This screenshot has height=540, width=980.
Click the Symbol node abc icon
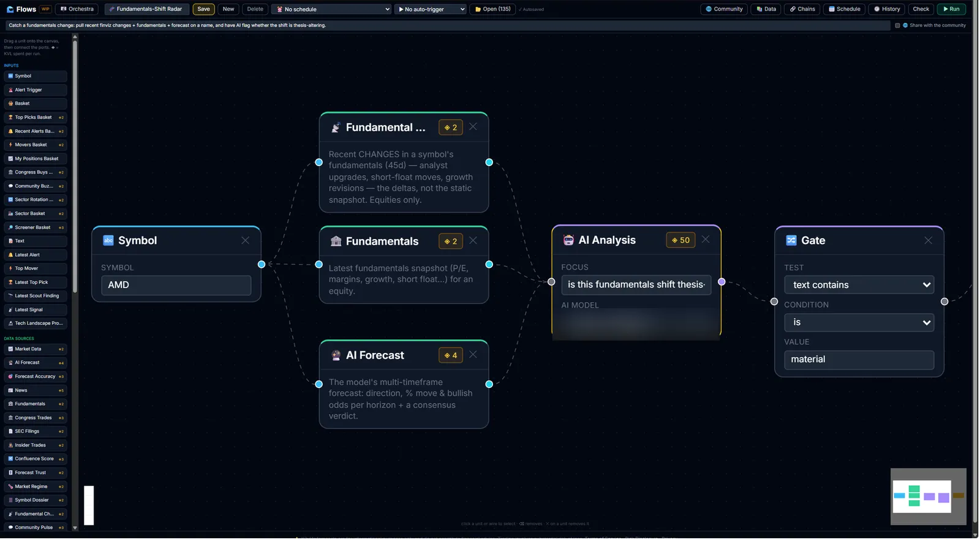pyautogui.click(x=108, y=240)
